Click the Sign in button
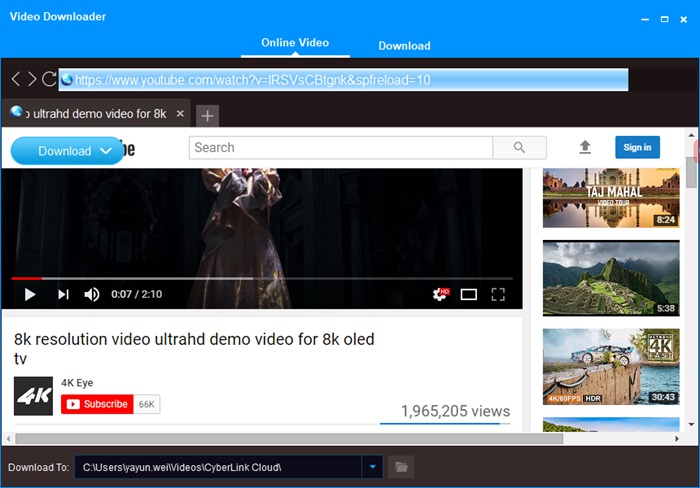The height and width of the screenshot is (488, 700). tap(637, 147)
